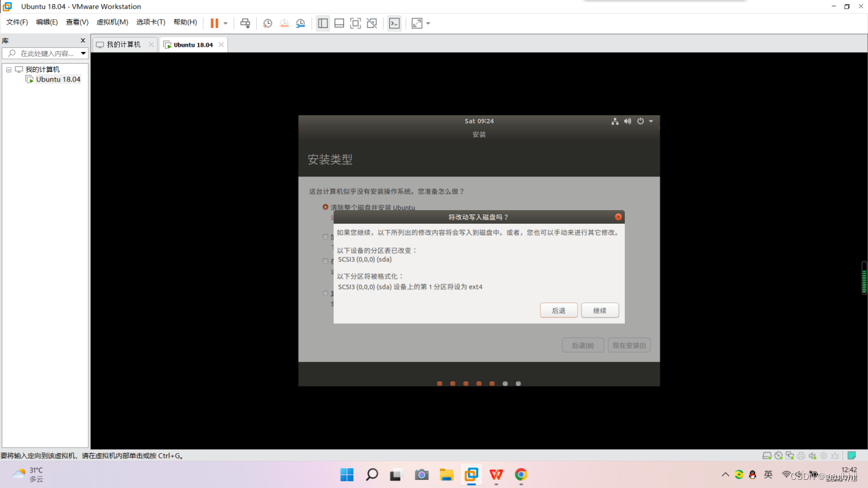Close the Ubuntu 18.04 tab
This screenshot has height=488, width=868.
pyautogui.click(x=221, y=44)
